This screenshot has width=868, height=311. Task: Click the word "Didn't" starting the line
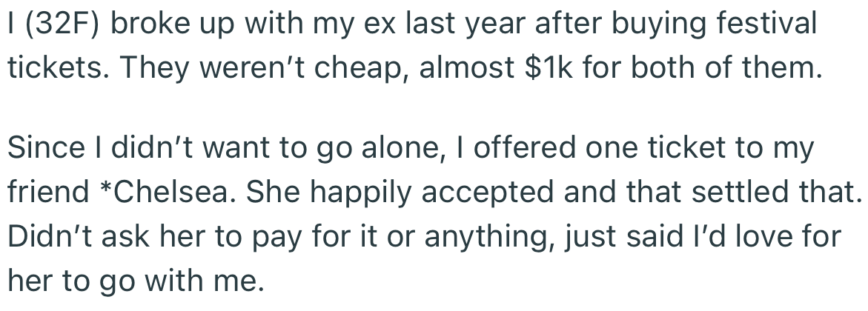tap(44, 236)
